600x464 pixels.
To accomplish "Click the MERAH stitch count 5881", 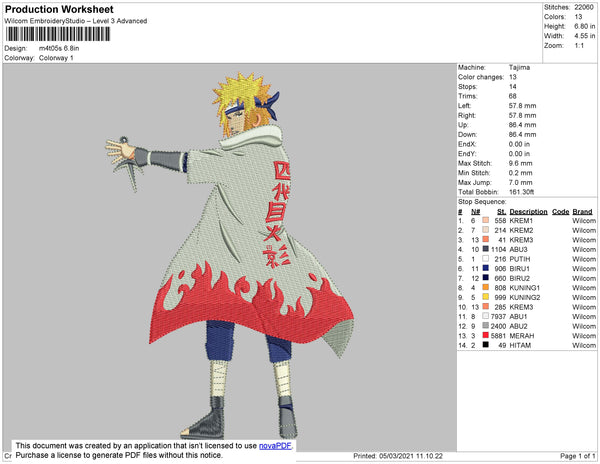I will coord(498,335).
